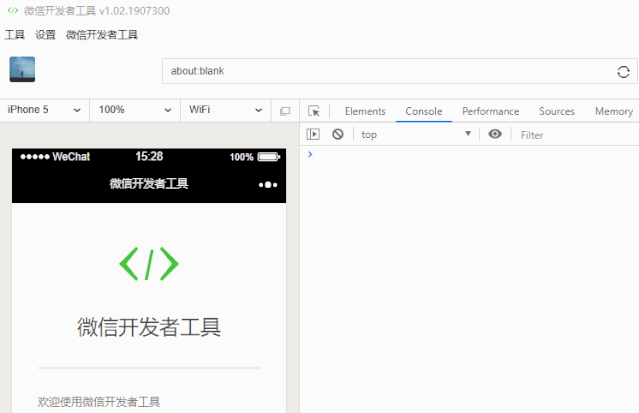The width and height of the screenshot is (639, 413).
Task: Click the console Filter input field
Action: 577,135
